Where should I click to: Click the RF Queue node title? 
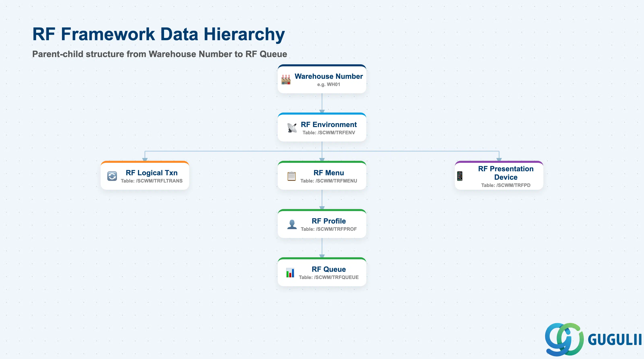coord(328,269)
